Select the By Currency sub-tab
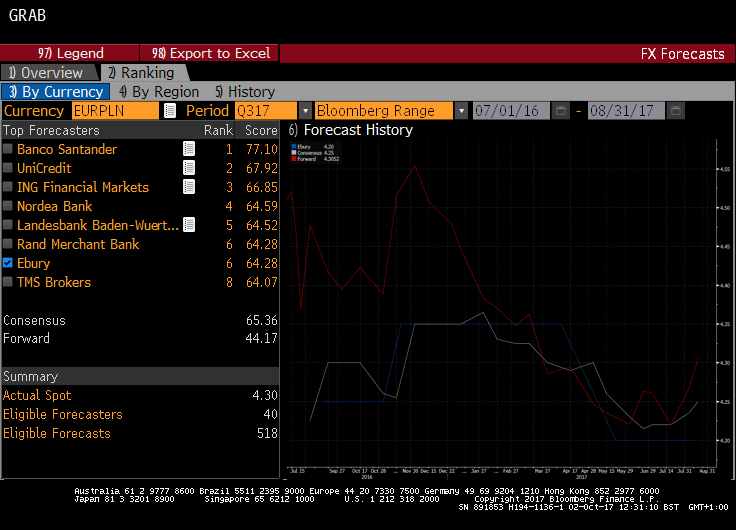The height and width of the screenshot is (530, 736). (56, 92)
